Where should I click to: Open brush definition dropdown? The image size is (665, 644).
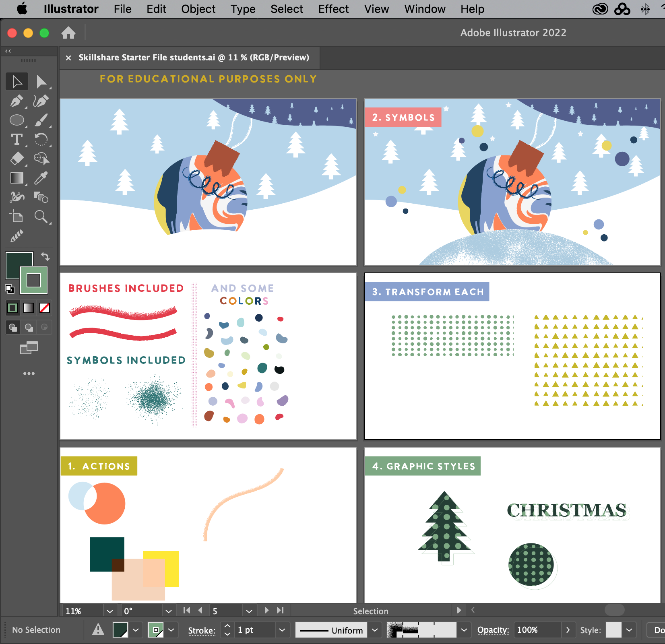[x=464, y=630]
